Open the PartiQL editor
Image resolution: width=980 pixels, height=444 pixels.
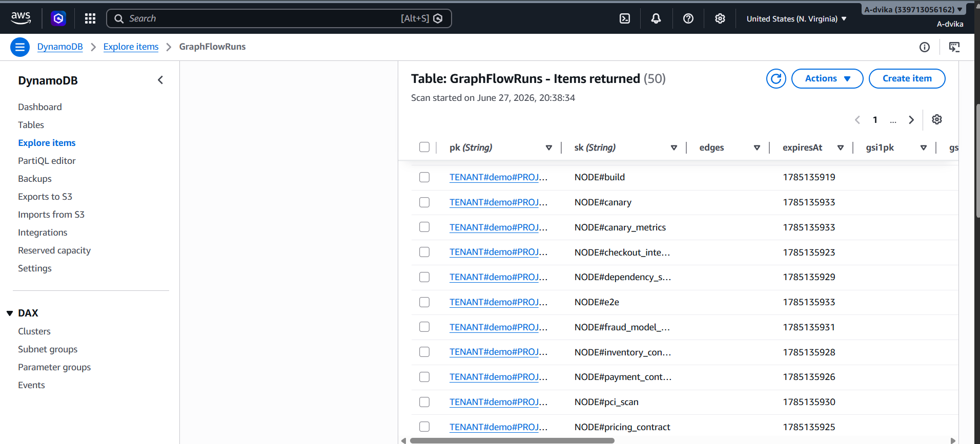(47, 161)
